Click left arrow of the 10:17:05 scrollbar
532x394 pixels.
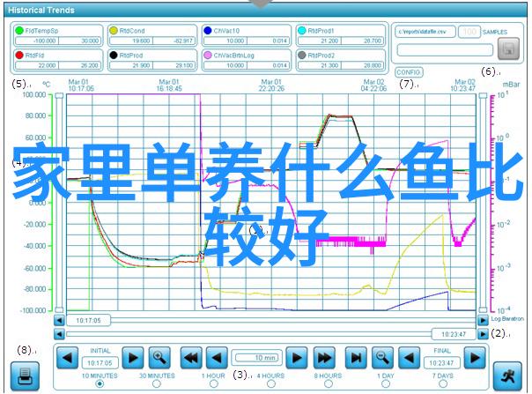[59, 320]
